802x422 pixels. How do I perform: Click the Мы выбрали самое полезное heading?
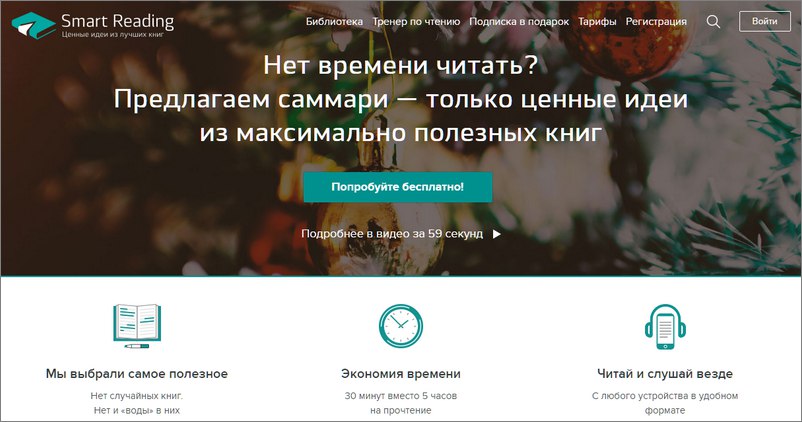pos(137,374)
